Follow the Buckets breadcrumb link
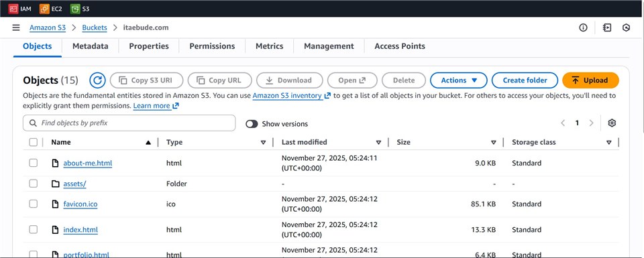644x258 pixels. [x=95, y=28]
